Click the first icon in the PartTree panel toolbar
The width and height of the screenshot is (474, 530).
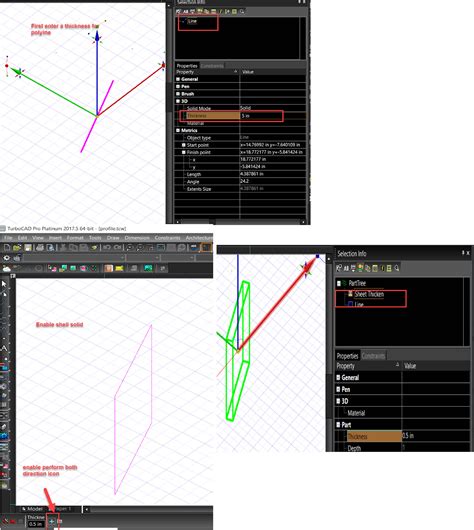point(339,268)
